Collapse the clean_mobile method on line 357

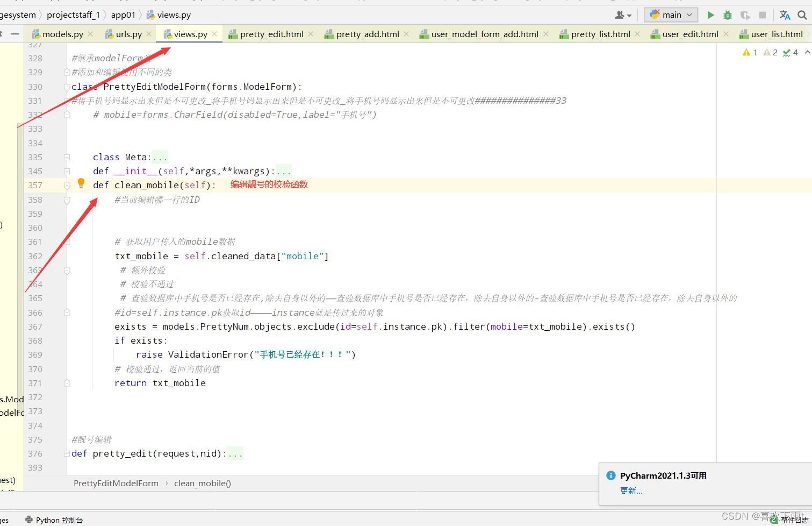67,186
